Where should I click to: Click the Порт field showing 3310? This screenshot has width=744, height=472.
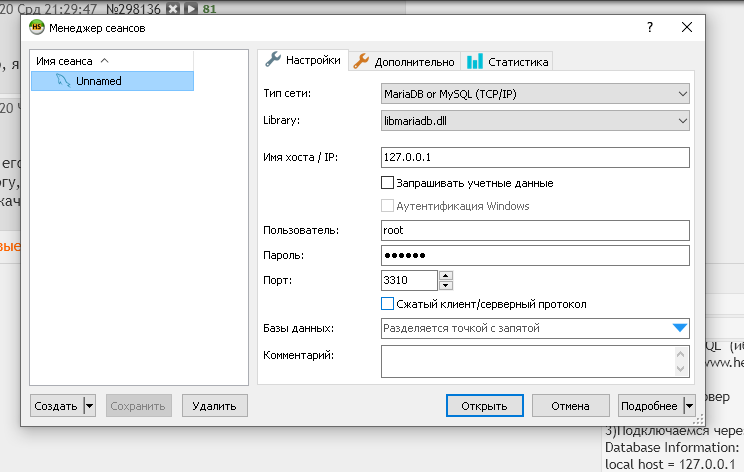click(x=409, y=280)
